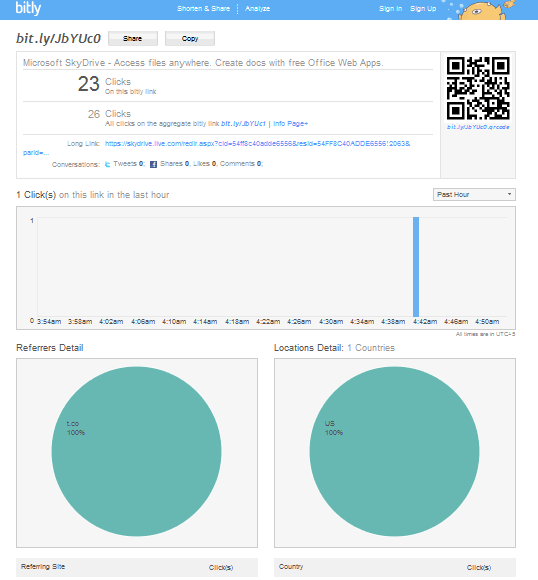Viewport: 538px width, 580px height.
Task: Click the Share button
Action: [133, 38]
